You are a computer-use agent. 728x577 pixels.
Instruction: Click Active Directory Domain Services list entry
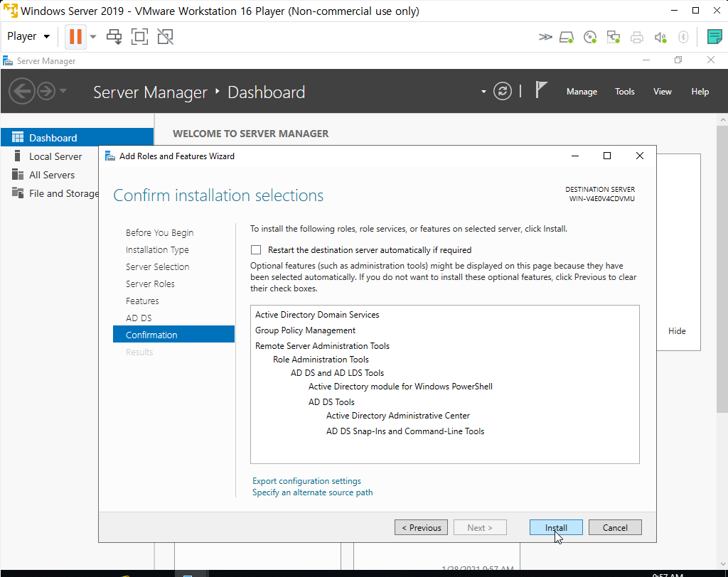point(317,315)
